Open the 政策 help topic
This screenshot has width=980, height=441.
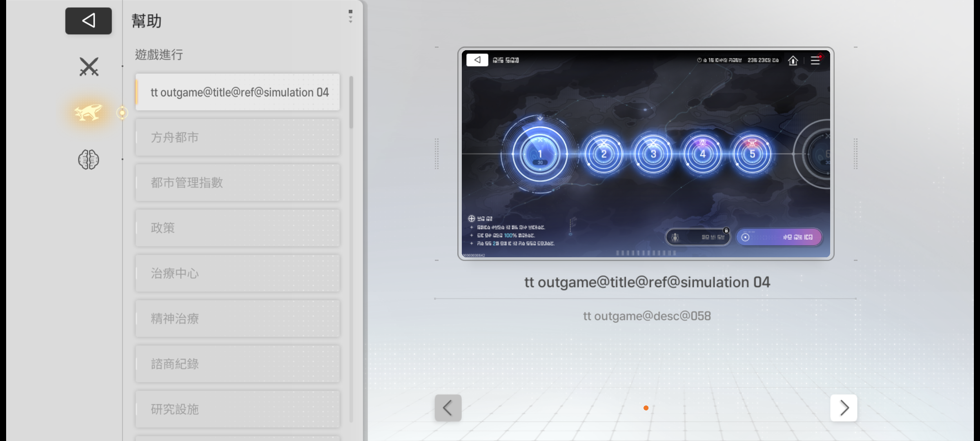tap(238, 228)
